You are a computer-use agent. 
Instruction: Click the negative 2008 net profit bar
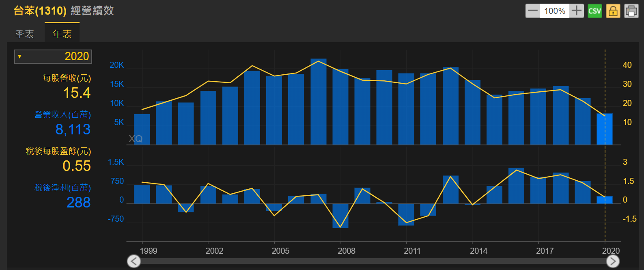pyautogui.click(x=340, y=216)
